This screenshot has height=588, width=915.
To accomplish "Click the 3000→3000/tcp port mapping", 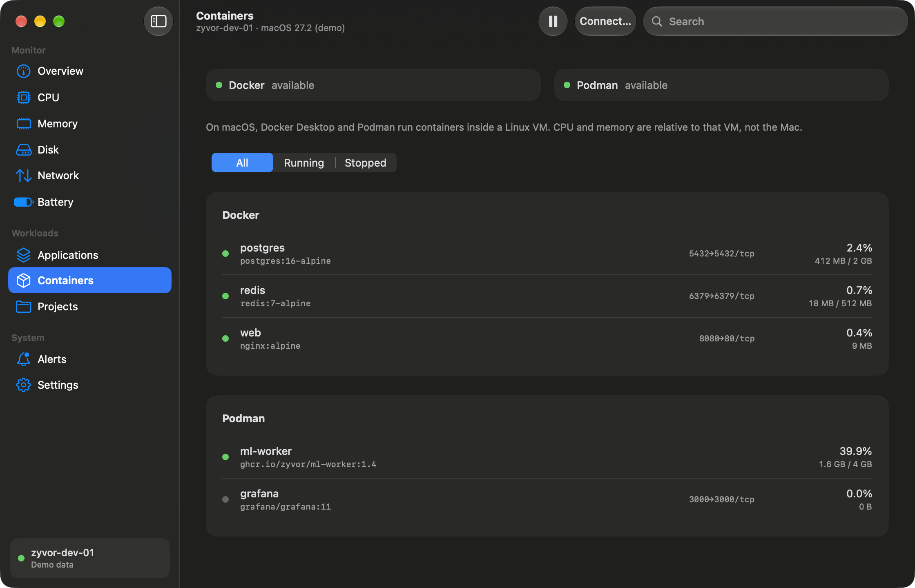I will pos(722,499).
